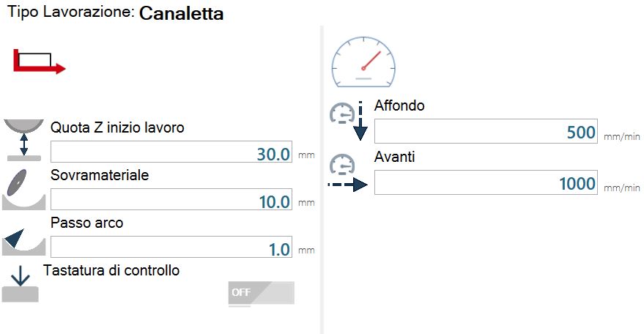Click the Affondo plunge speed icon
644x334 pixels.
pyautogui.click(x=349, y=120)
